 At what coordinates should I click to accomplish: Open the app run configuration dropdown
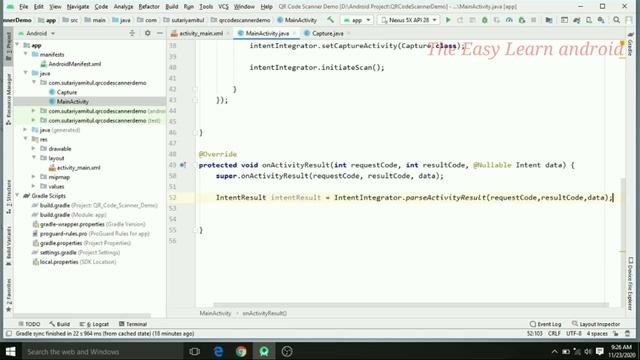click(357, 20)
